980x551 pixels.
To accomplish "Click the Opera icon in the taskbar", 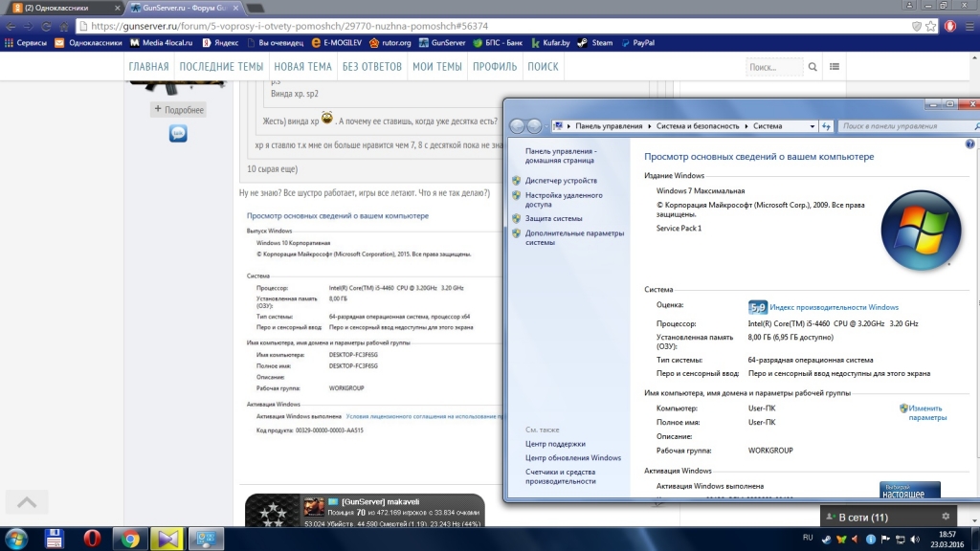I will [x=93, y=538].
